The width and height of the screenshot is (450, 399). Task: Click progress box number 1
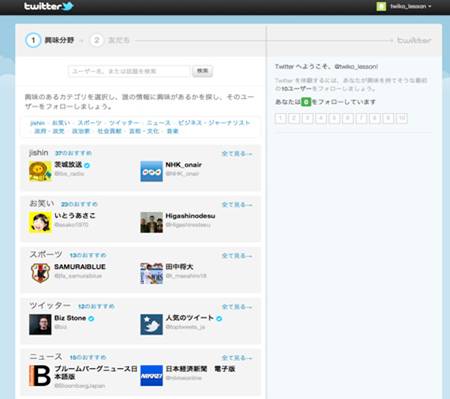(x=281, y=118)
